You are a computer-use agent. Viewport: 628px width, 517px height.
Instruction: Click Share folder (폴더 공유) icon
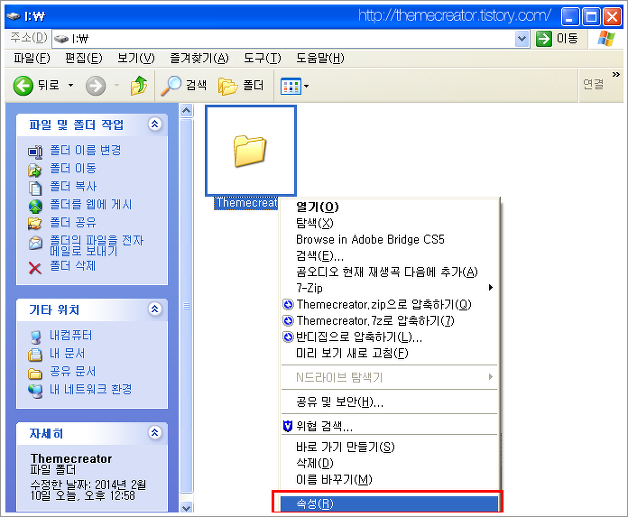(35, 223)
